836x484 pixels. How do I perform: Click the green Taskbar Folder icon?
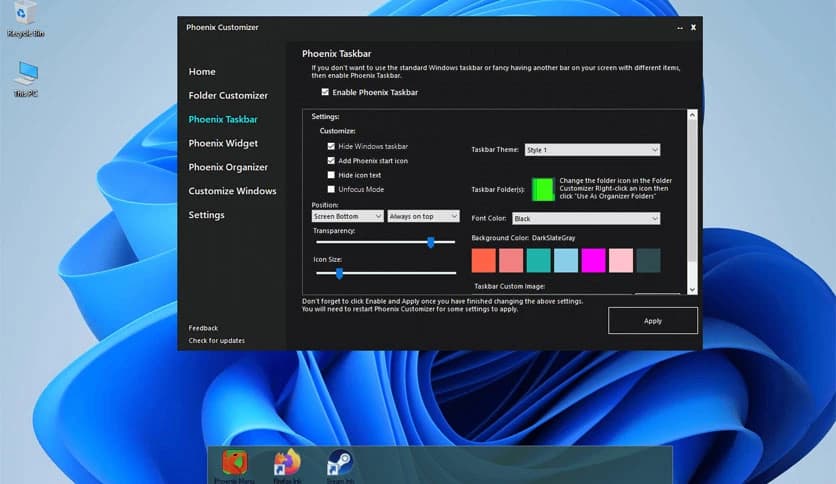point(543,189)
